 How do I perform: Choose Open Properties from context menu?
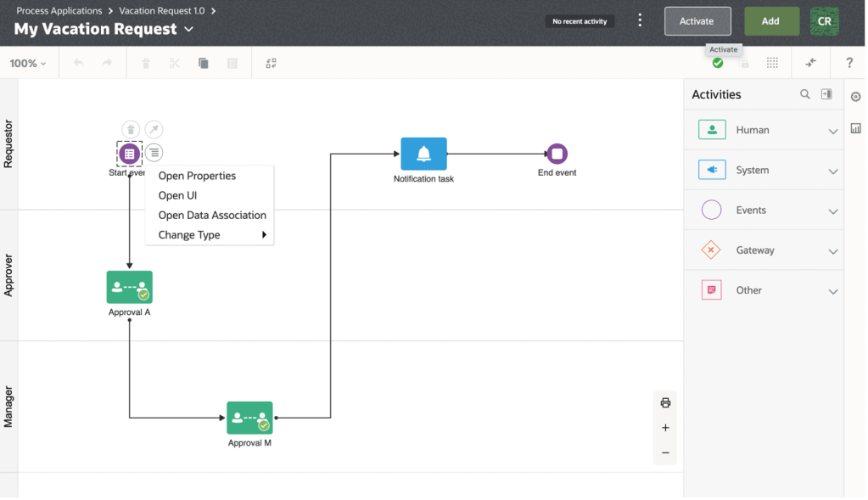coord(197,176)
